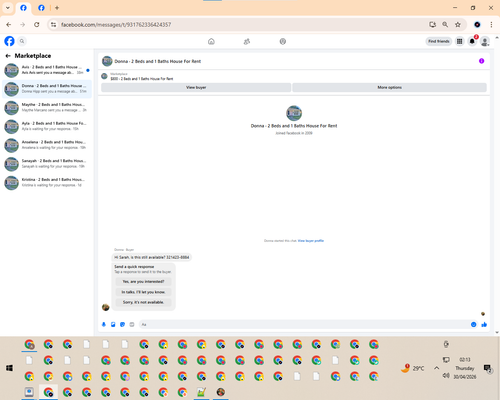Click Donna's large profile picture
Screen dimensions: 500x400
(294, 113)
